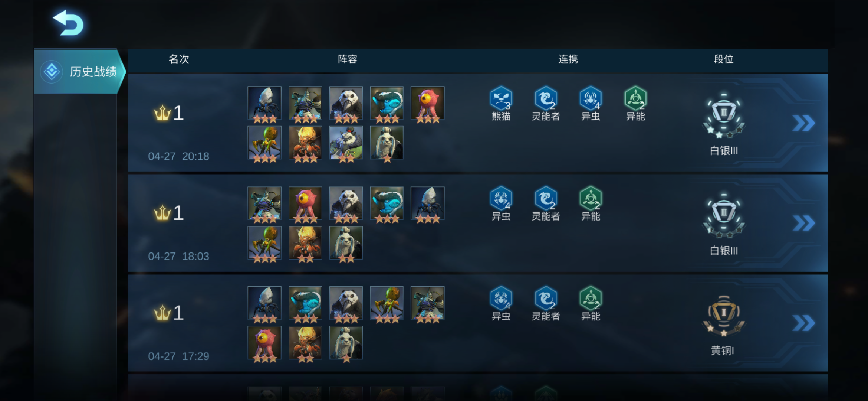Select the 历史战绩 tab
The height and width of the screenshot is (401, 868).
80,71
